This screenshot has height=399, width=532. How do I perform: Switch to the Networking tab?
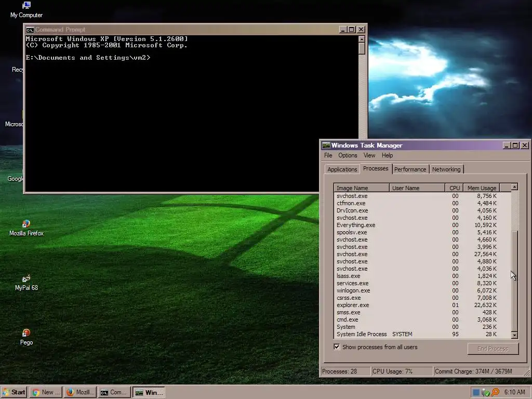tap(446, 169)
